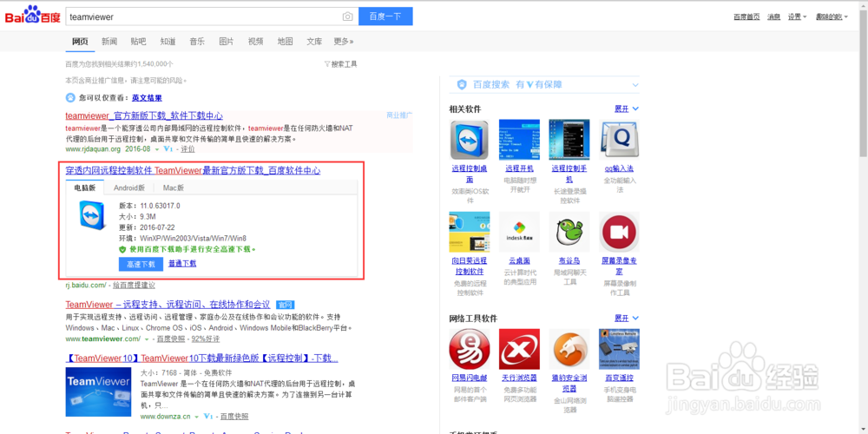The width and height of the screenshot is (868, 434).
Task: Click the 猎豹安全浏览器 icon
Action: point(569,349)
